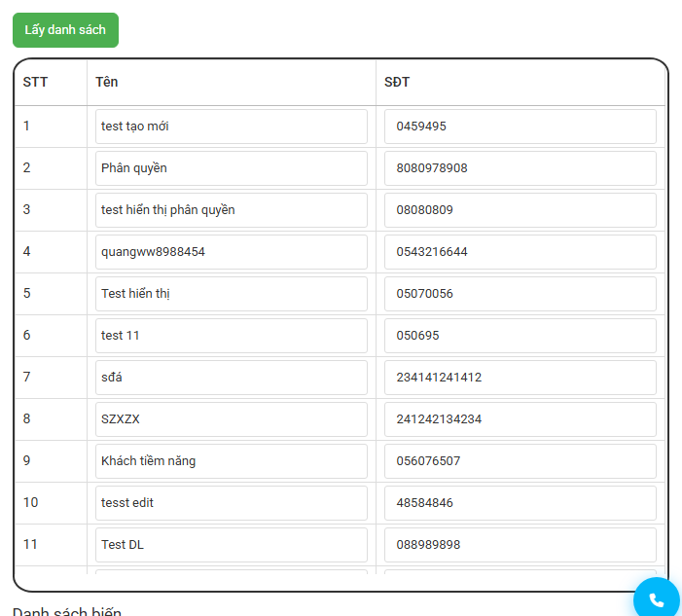
Task: Click the Tên column header
Action: coord(107,83)
